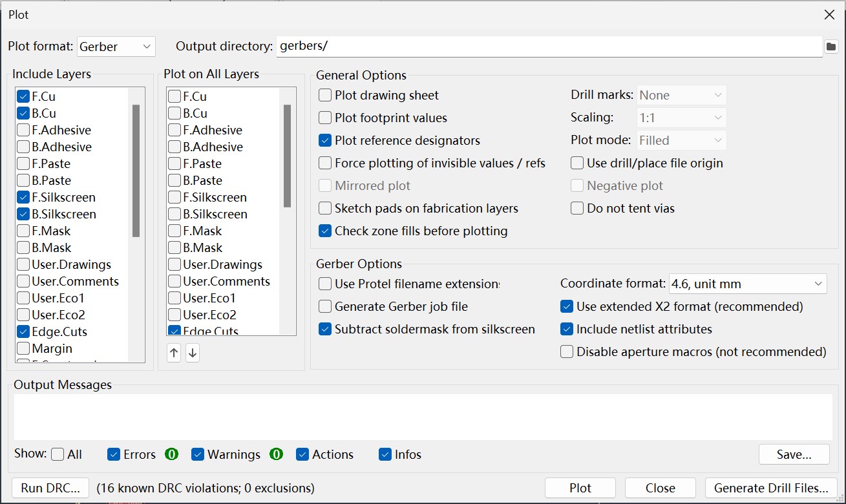Select B.Paste in Plot on All Layers
This screenshot has width=846, height=504.
coord(174,180)
